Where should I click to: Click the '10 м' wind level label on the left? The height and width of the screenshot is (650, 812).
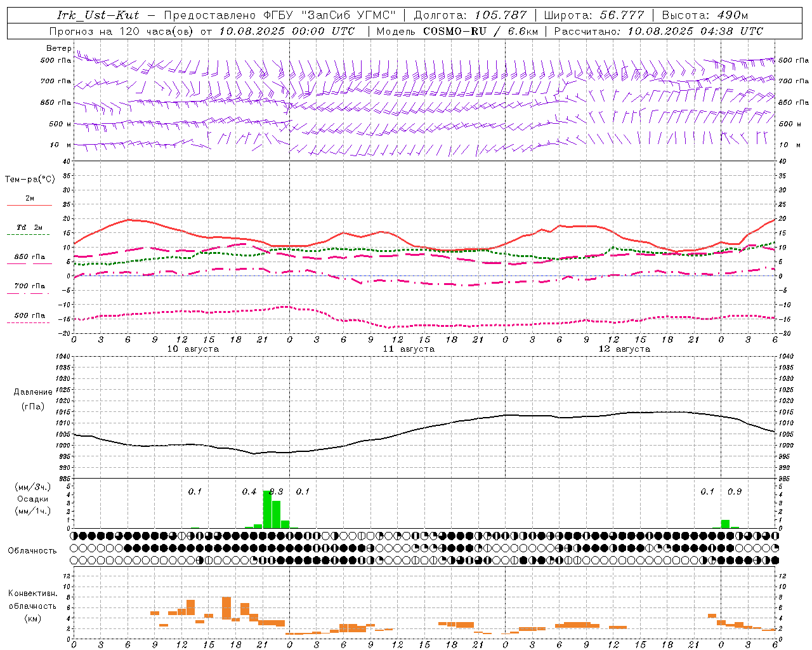[60, 145]
